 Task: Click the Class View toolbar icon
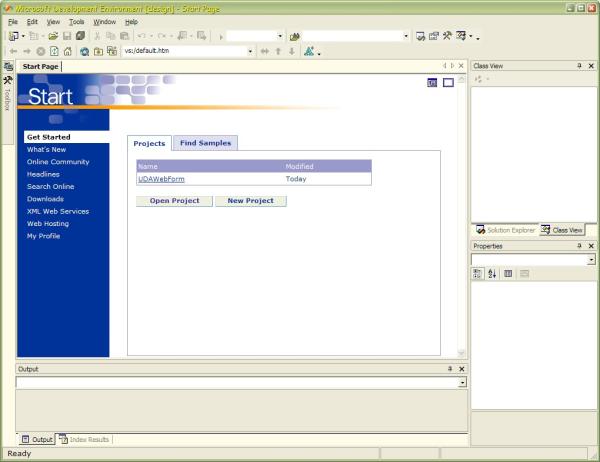tap(461, 36)
